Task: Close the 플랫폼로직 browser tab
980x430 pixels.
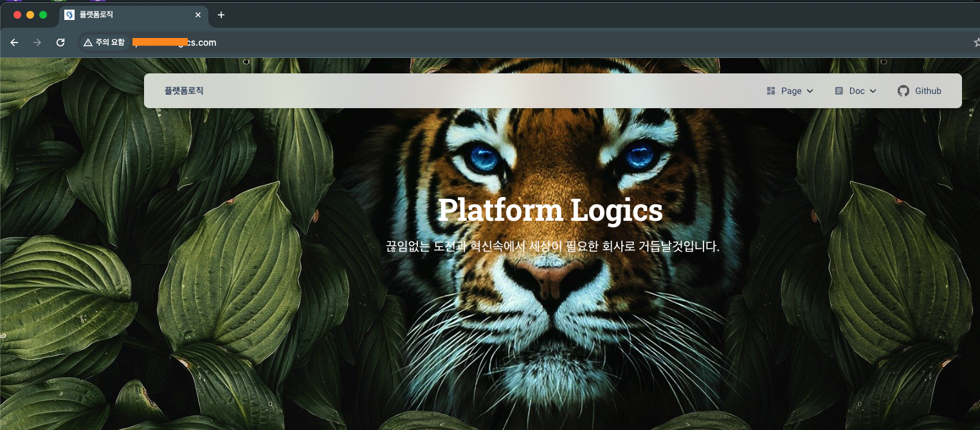Action: (198, 15)
